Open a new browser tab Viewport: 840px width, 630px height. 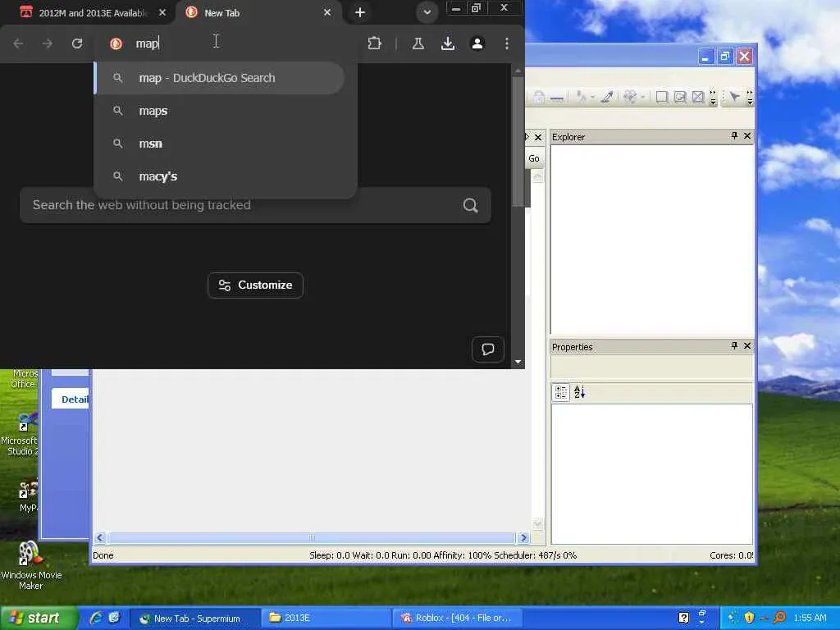pyautogui.click(x=360, y=12)
